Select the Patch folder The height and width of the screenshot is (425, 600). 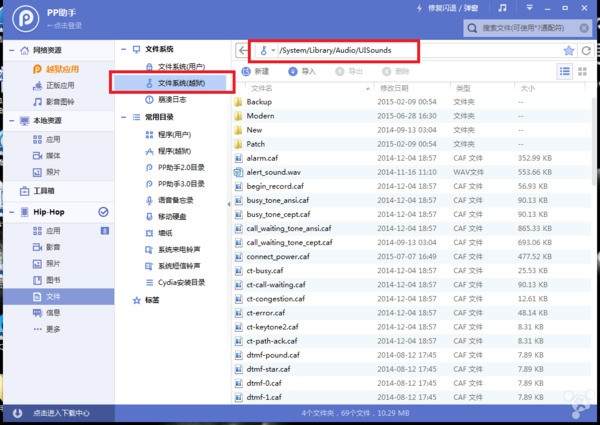(x=412, y=144)
